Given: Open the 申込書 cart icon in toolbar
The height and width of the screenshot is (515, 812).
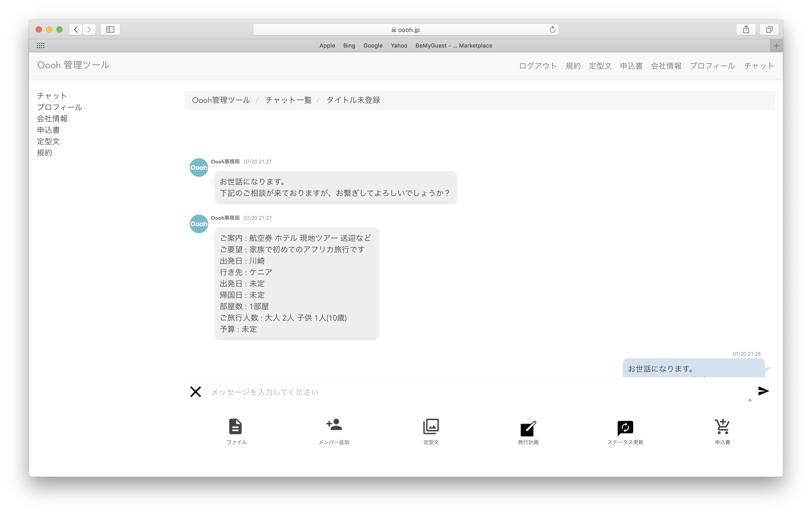Looking at the screenshot, I should coord(722,426).
